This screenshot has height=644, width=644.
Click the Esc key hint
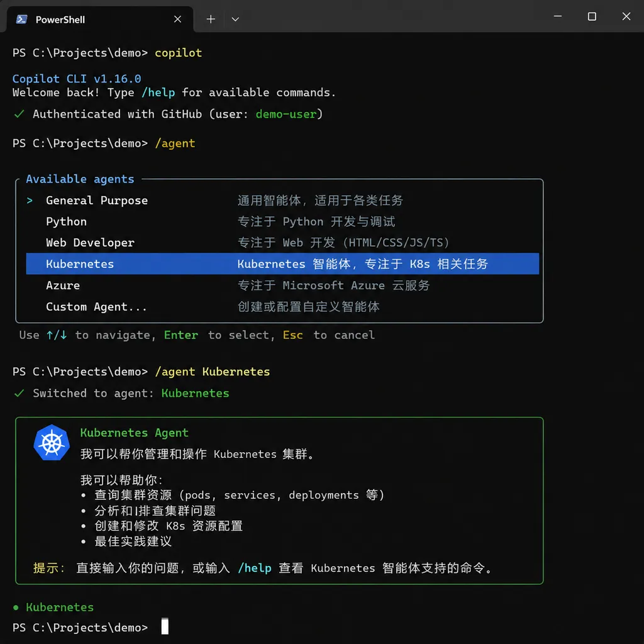click(x=293, y=335)
